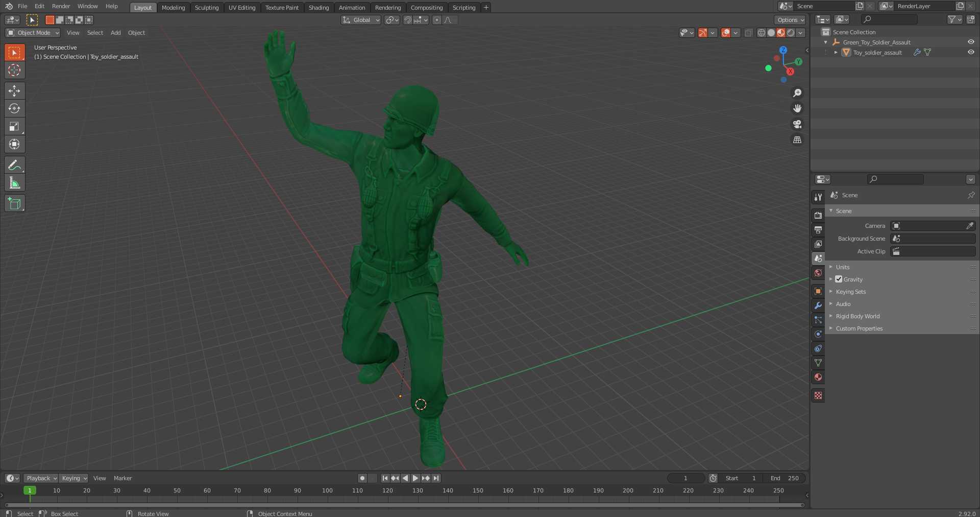Screen dimensions: 980x517
Task: Open the Object Data mesh properties tab
Action: click(x=818, y=363)
